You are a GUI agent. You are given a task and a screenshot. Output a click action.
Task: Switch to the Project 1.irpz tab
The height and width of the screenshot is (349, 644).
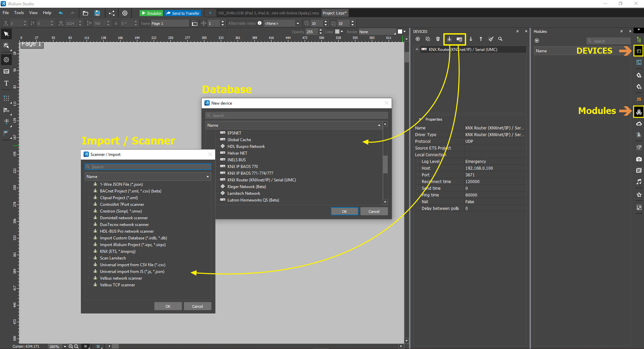tap(334, 13)
